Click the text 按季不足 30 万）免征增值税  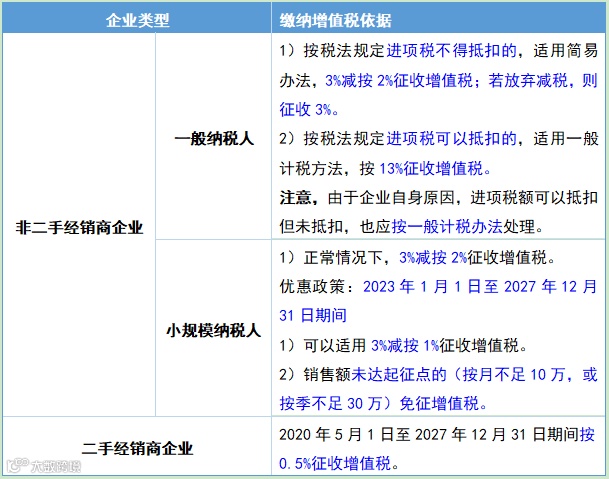379,404
